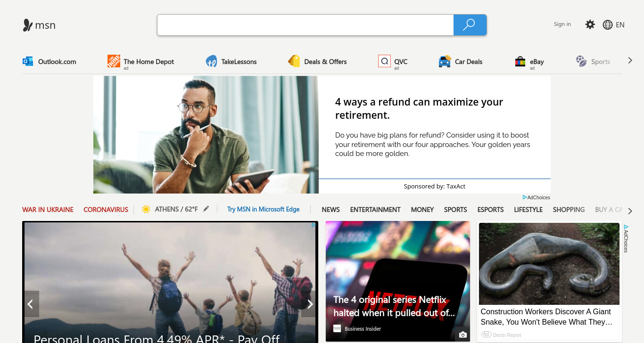644x343 pixels.
Task: Open ATHENS / 62°F weather link
Action: coord(176,209)
